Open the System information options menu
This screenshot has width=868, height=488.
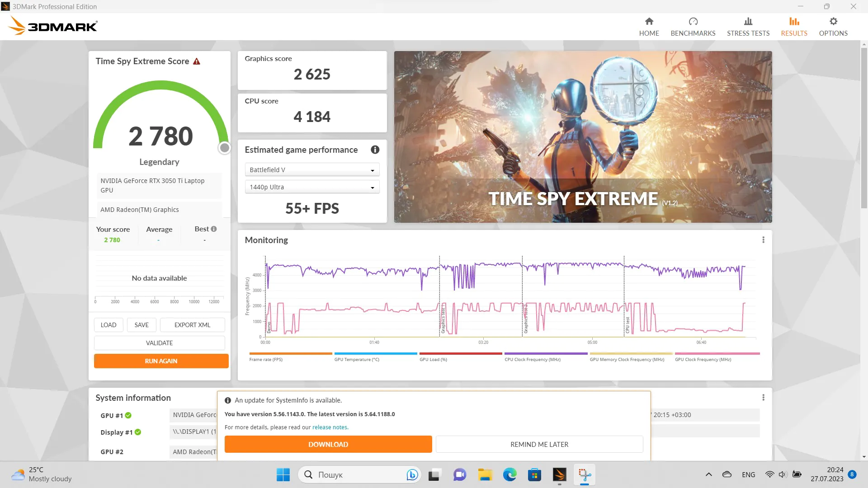coord(763,398)
